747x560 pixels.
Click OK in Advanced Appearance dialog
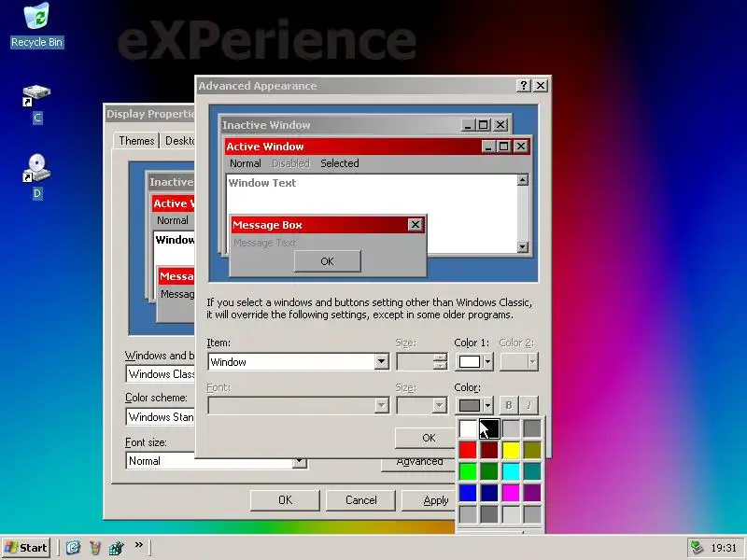427,438
